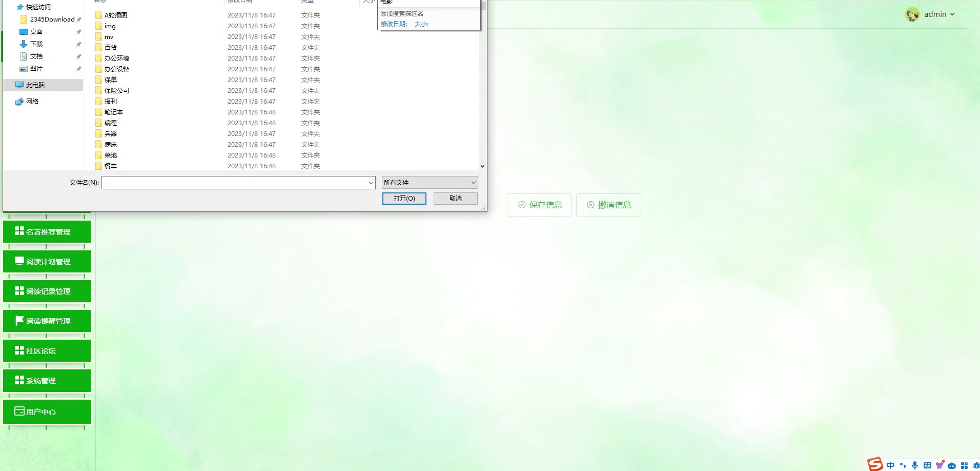
Task: Click file list scrollbar down arrow
Action: click(x=482, y=166)
